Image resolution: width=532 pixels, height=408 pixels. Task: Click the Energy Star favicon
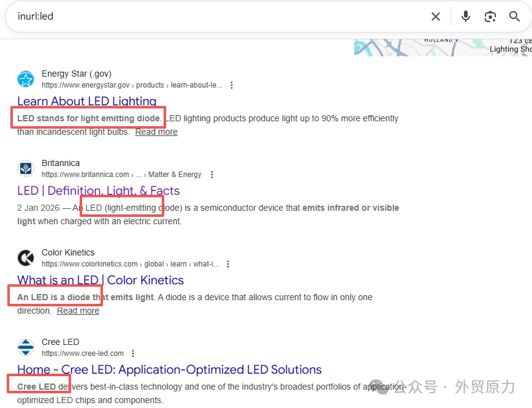coord(26,79)
